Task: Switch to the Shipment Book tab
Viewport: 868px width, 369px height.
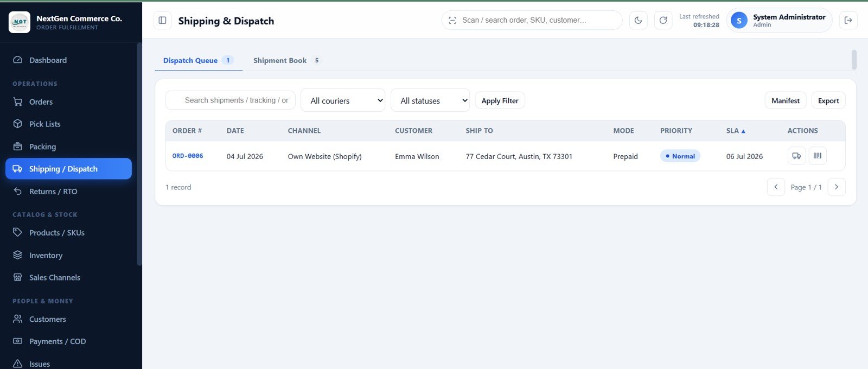Action: point(286,60)
